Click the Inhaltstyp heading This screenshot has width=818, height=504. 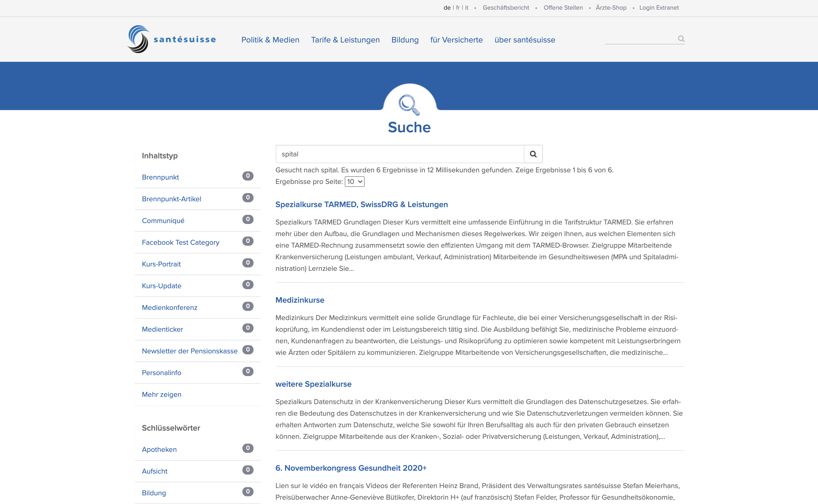160,156
